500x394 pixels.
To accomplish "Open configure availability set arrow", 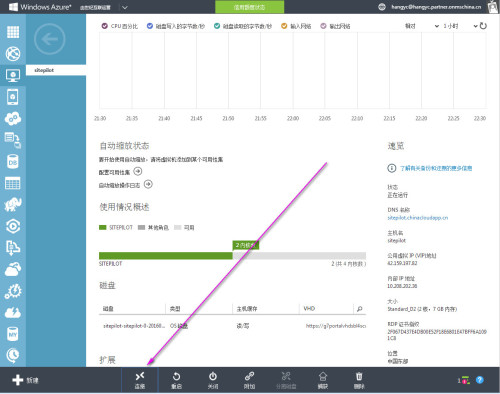I will (138, 171).
